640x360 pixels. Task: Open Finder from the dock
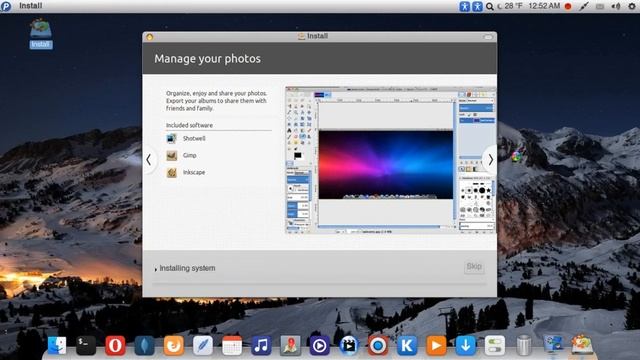click(x=57, y=345)
